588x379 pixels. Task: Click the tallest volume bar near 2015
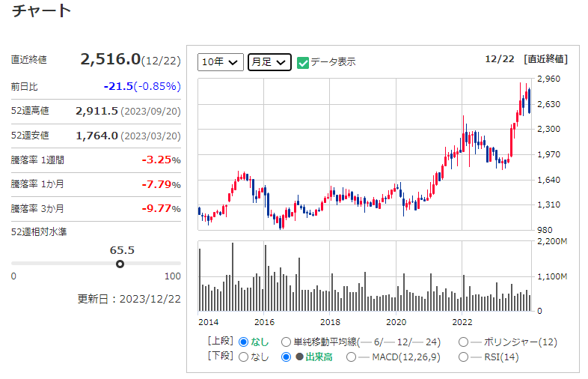click(233, 277)
